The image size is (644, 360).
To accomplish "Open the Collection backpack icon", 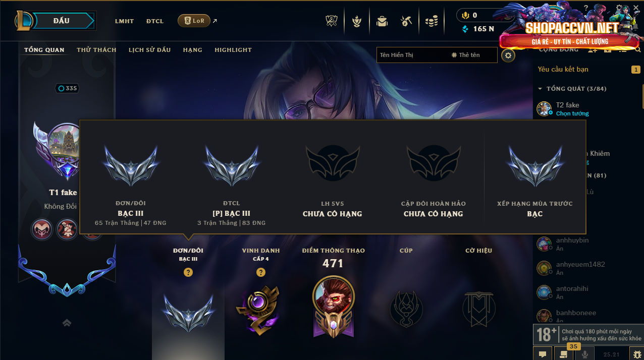I will click(x=382, y=21).
